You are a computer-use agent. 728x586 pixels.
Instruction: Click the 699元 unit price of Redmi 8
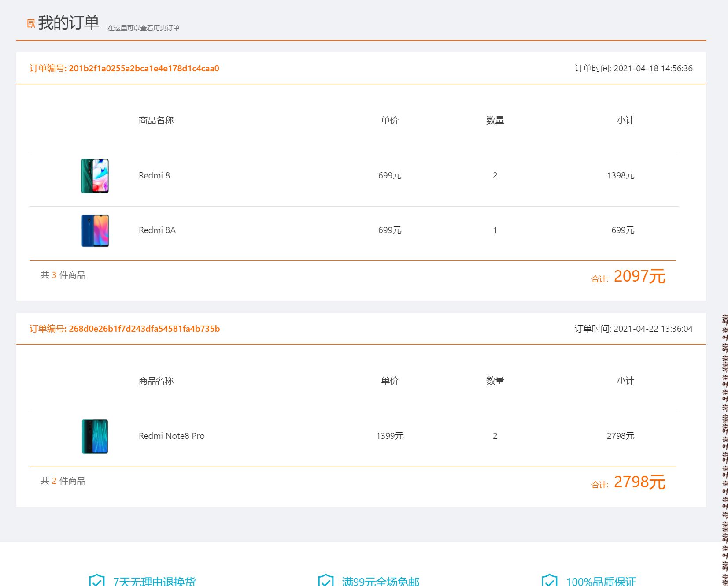point(390,175)
